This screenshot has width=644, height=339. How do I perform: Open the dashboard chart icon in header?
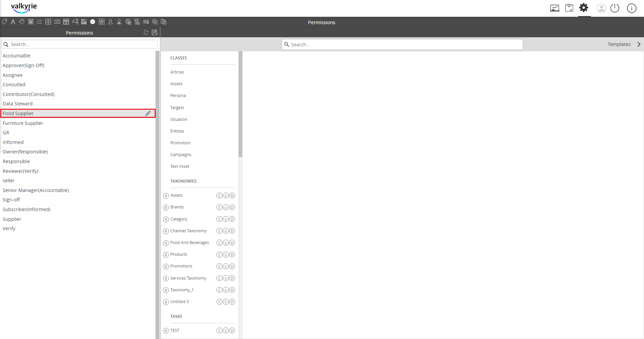click(555, 8)
